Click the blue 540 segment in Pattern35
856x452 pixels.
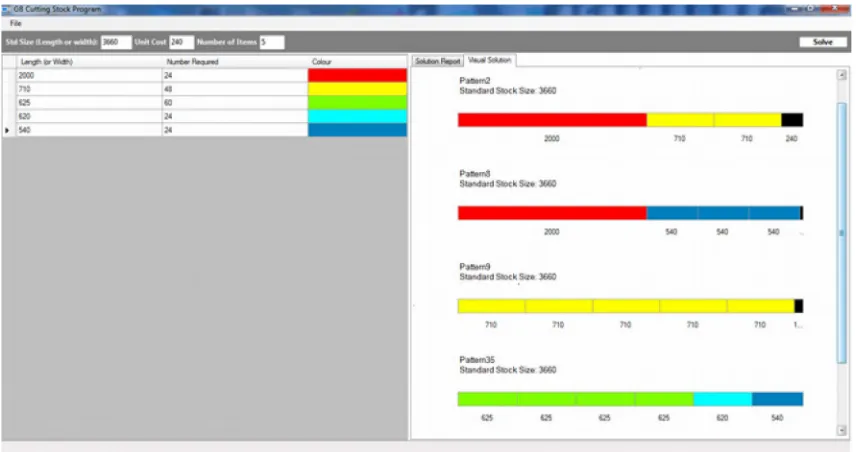coord(777,399)
